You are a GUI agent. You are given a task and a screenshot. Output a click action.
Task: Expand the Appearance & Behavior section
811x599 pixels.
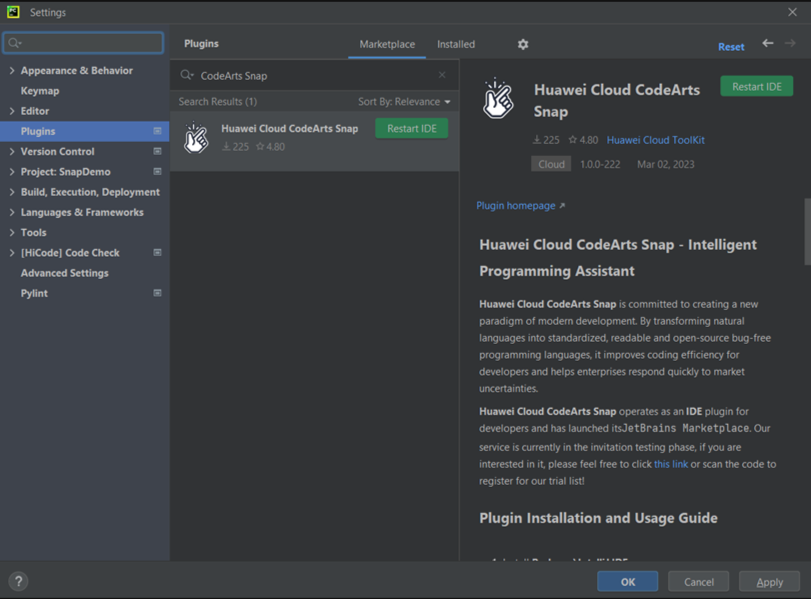click(x=12, y=71)
